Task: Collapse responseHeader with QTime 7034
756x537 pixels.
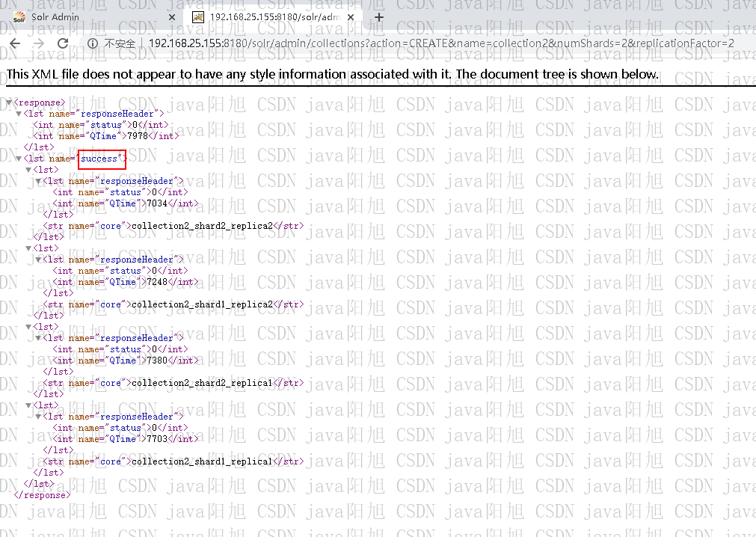Action: (38, 181)
